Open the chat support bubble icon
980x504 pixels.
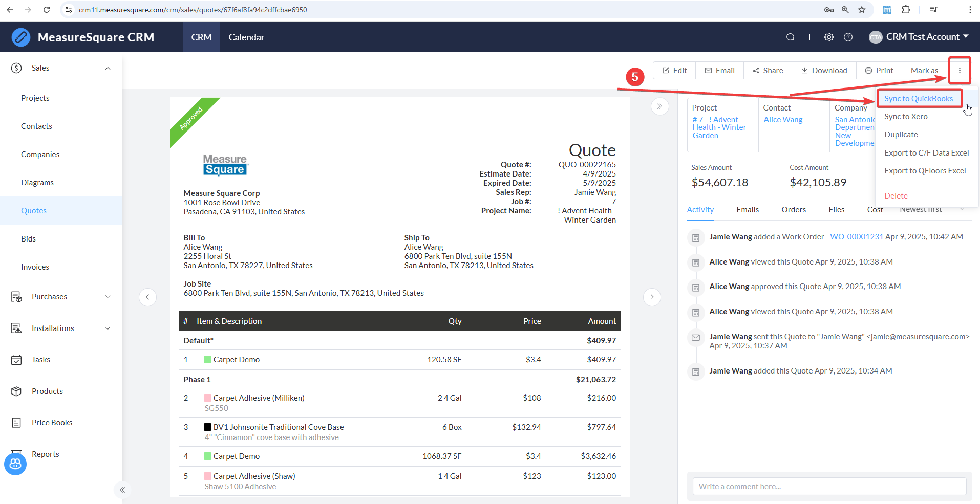point(15,464)
